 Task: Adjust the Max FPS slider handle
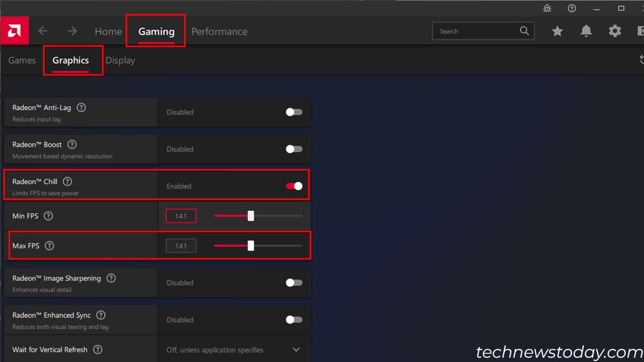click(251, 246)
